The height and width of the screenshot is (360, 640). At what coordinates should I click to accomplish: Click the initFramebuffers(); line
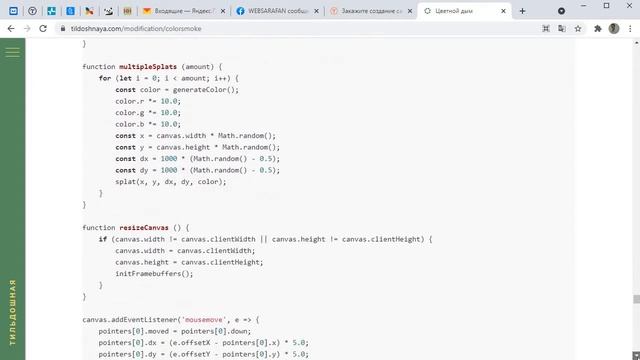(x=154, y=273)
